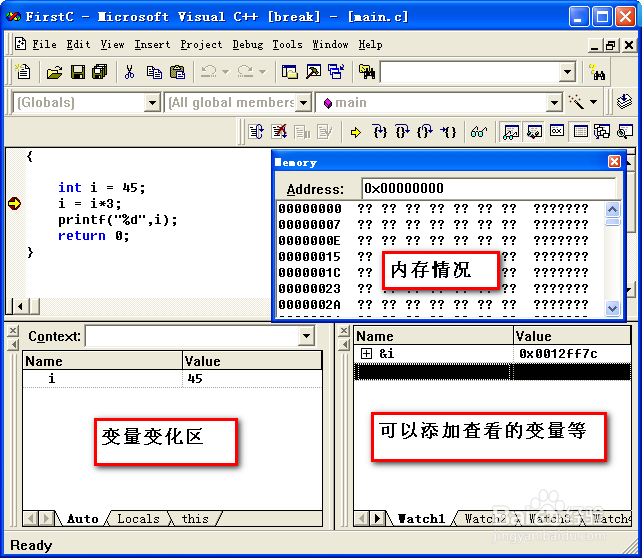Open the WizardBar wand action icon
Viewport: 642px width, 558px height.
[x=576, y=102]
